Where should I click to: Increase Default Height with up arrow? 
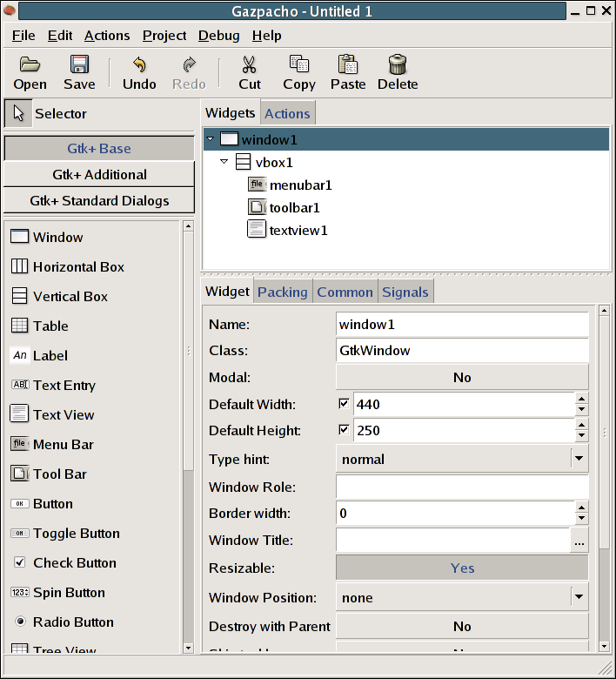point(582,425)
